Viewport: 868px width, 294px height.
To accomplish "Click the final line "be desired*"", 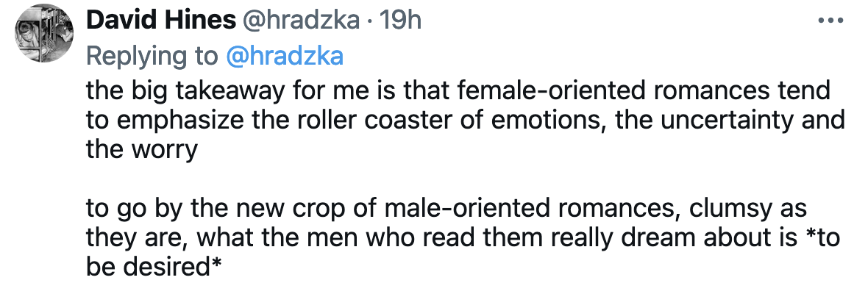I will click(x=154, y=266).
